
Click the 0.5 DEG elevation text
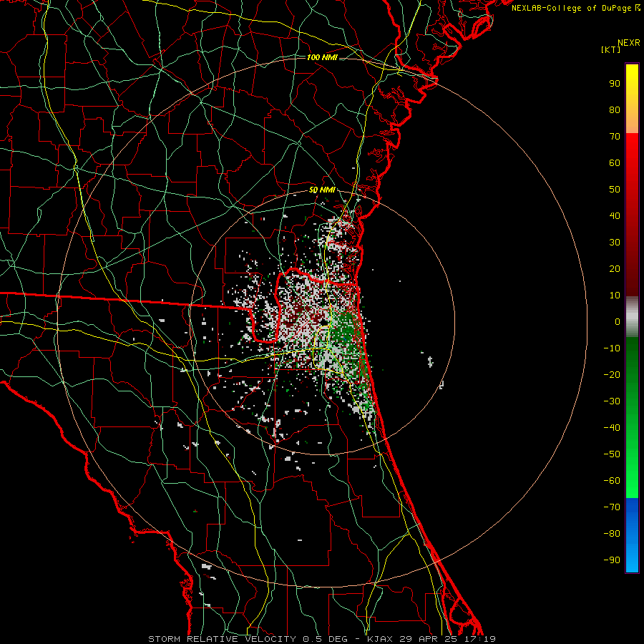coord(326,639)
